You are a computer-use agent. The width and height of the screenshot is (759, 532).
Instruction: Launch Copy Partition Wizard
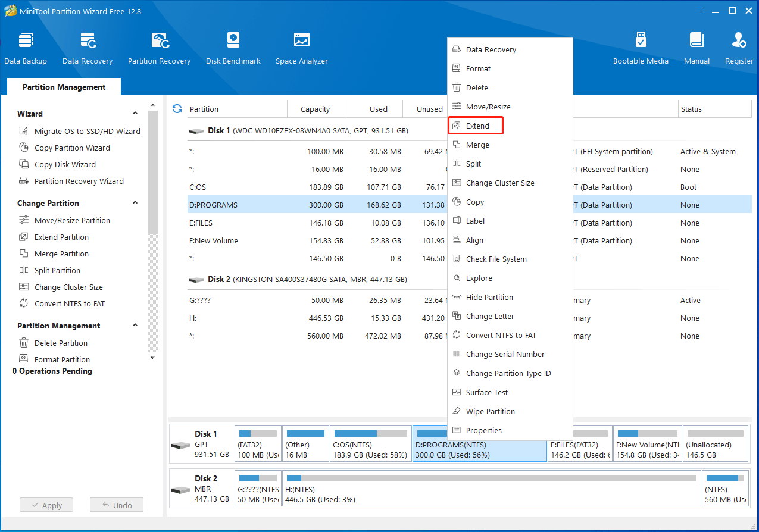tap(65, 148)
